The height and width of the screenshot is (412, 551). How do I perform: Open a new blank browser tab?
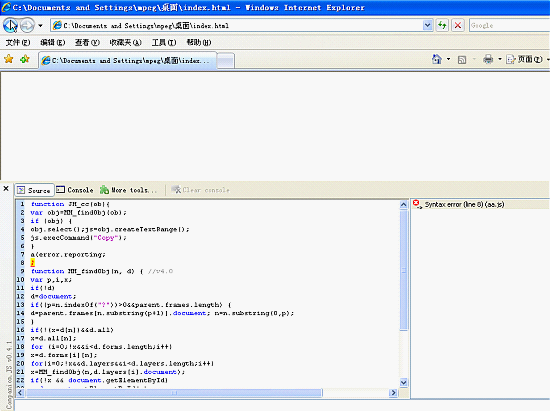226,61
